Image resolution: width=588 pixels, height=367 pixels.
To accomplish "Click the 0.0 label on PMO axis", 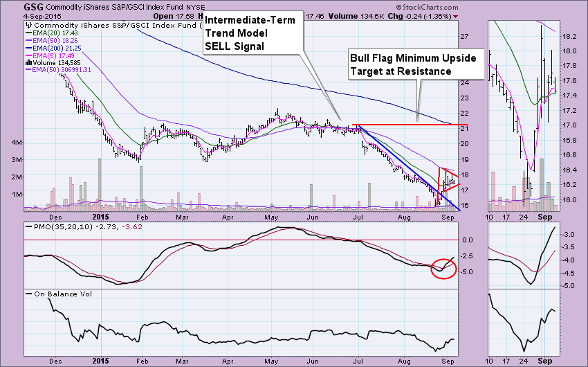I will (x=467, y=240).
